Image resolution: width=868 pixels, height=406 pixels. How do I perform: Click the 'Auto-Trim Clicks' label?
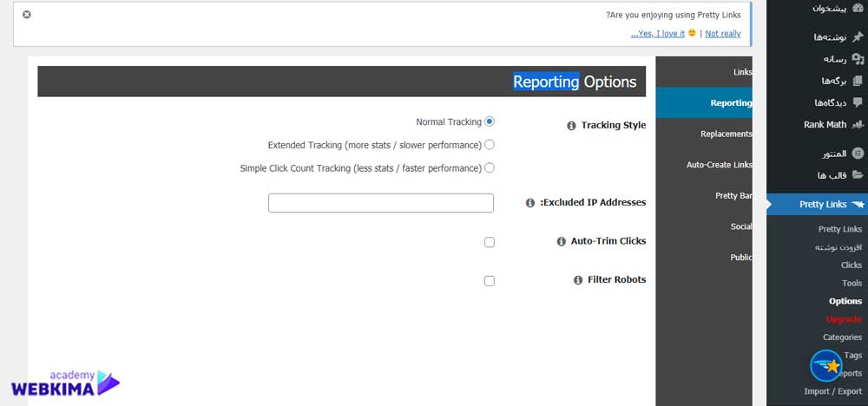(608, 242)
